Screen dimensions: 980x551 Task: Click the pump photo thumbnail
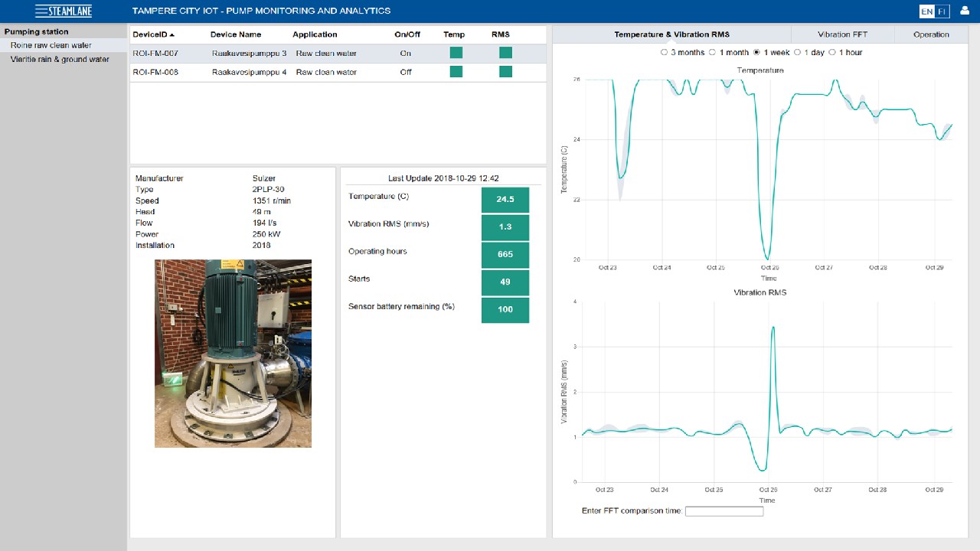[x=233, y=353]
